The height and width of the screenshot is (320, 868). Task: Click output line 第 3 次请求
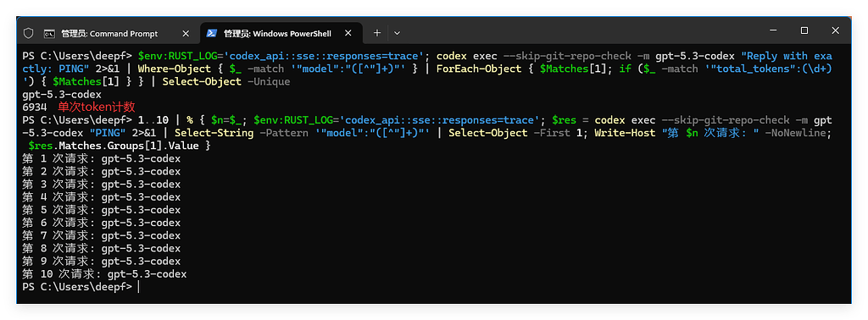[x=102, y=184]
